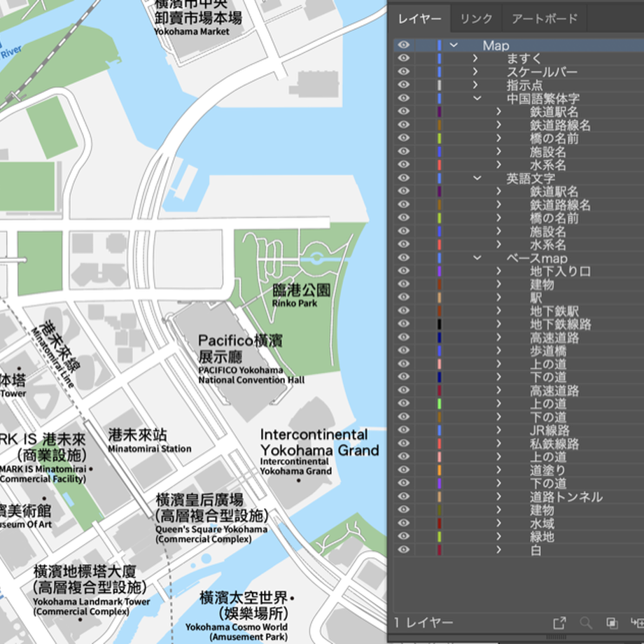644x644 pixels.
Task: Select the 緑地 sublayer name
Action: point(542,536)
